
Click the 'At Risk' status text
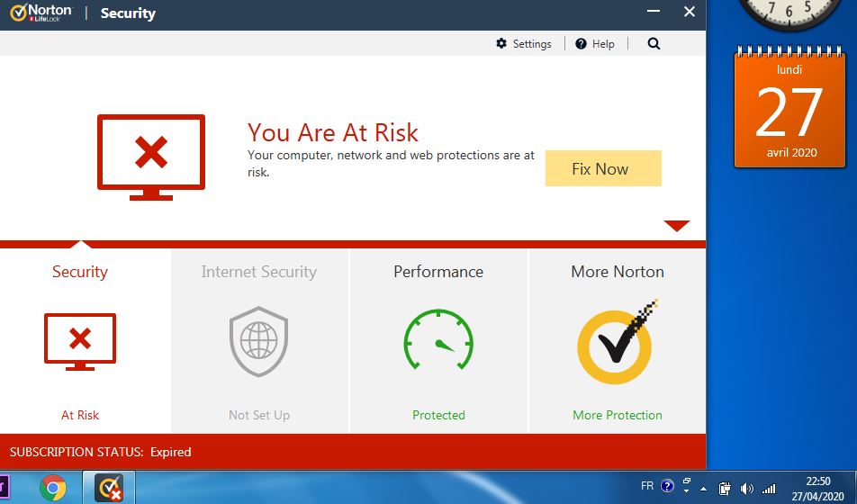(80, 415)
